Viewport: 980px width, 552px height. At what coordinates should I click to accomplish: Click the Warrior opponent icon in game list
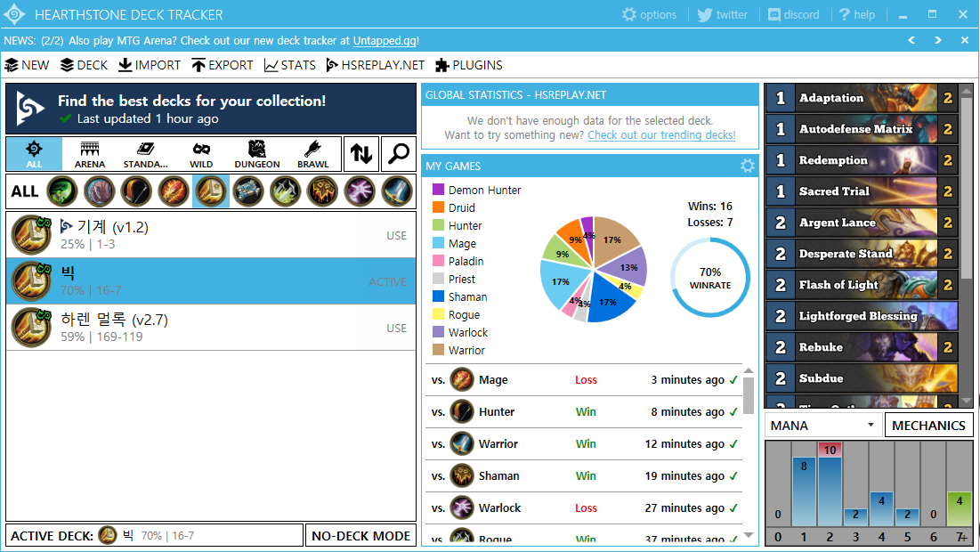462,444
